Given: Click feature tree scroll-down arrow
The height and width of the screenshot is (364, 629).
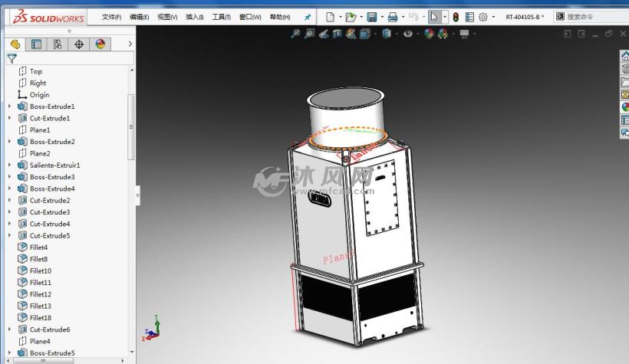Looking at the screenshot, I should [132, 352].
